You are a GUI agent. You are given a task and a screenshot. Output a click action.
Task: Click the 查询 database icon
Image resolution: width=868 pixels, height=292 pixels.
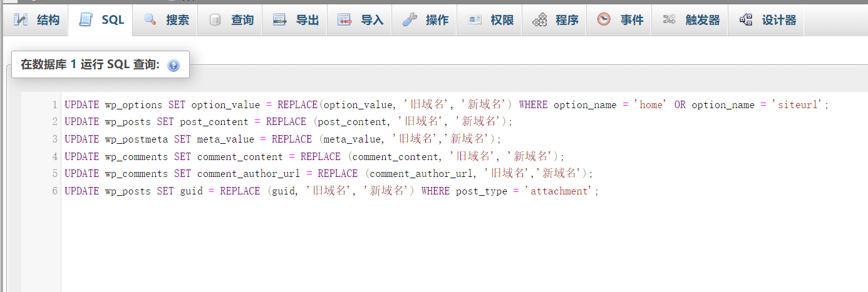click(x=215, y=20)
